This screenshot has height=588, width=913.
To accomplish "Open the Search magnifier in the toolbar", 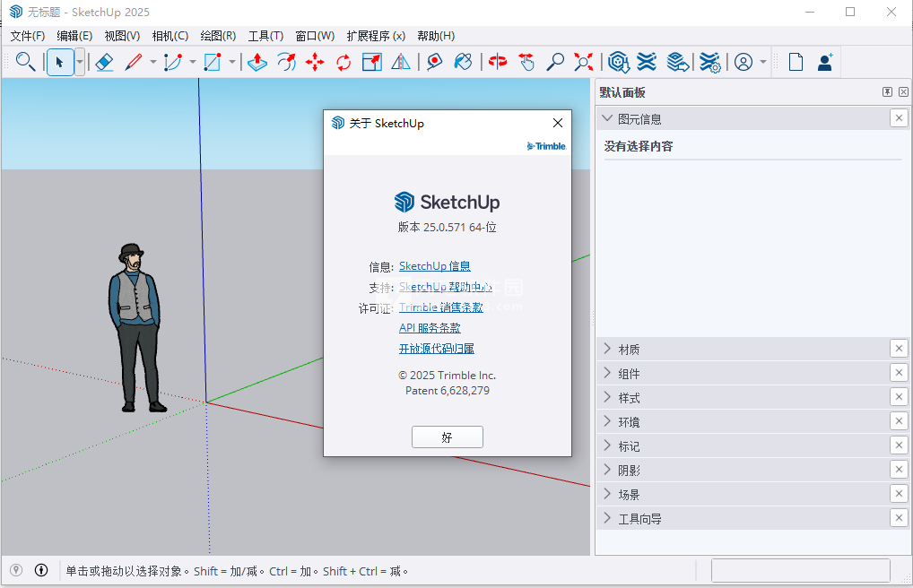I will (25, 62).
